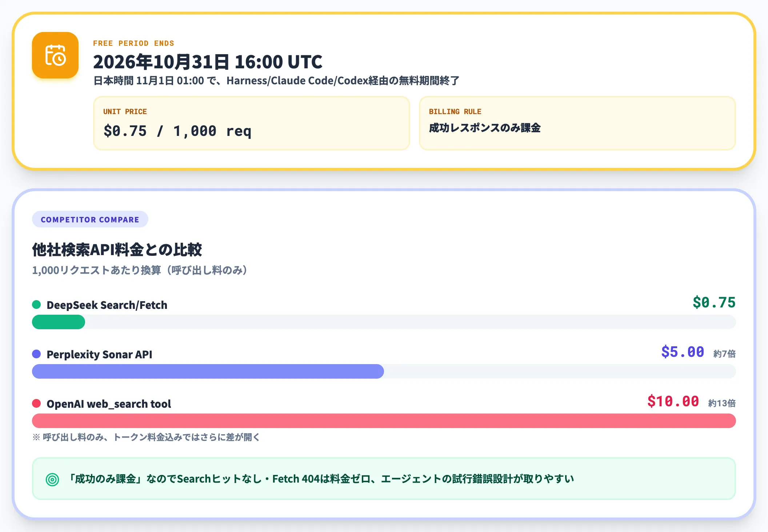This screenshot has width=768, height=532.
Task: Click the "日本時間 11月1日 01:00" subtitle line
Action: coord(276,81)
